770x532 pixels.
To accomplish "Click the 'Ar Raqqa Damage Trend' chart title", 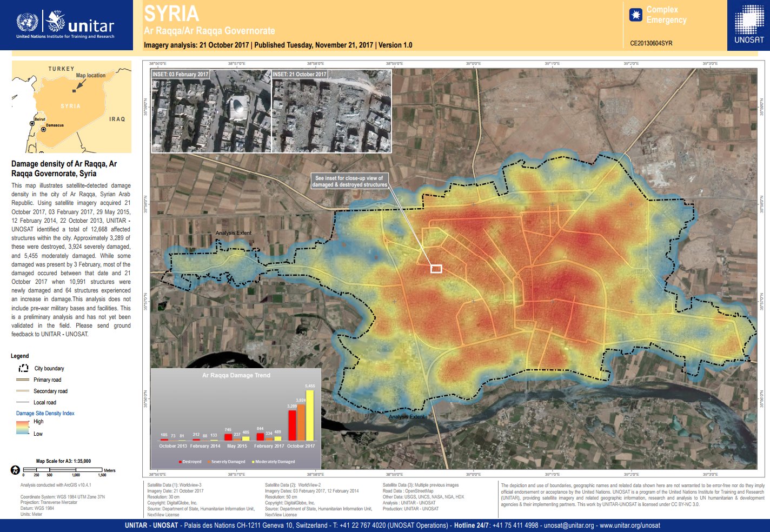I will 236,375.
